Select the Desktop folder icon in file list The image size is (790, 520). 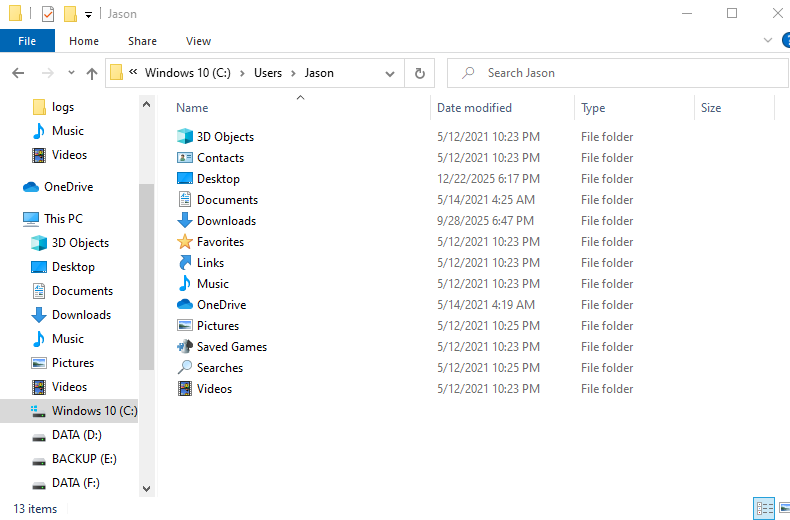point(185,178)
